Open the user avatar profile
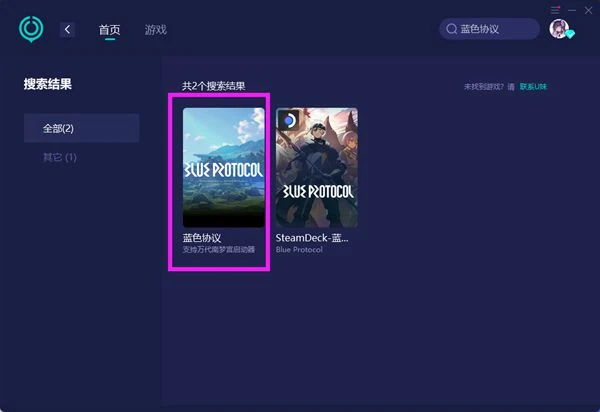 click(x=559, y=29)
